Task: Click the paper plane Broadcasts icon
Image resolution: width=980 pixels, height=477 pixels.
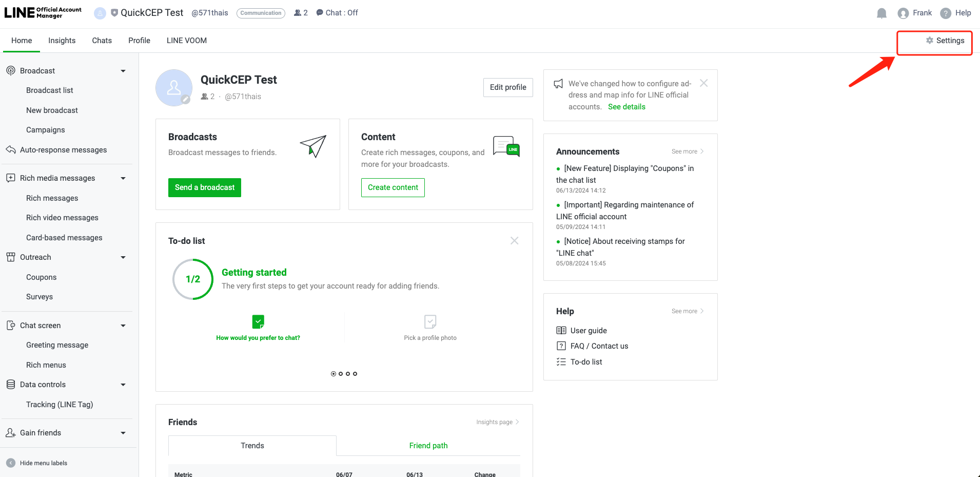Action: click(x=313, y=146)
